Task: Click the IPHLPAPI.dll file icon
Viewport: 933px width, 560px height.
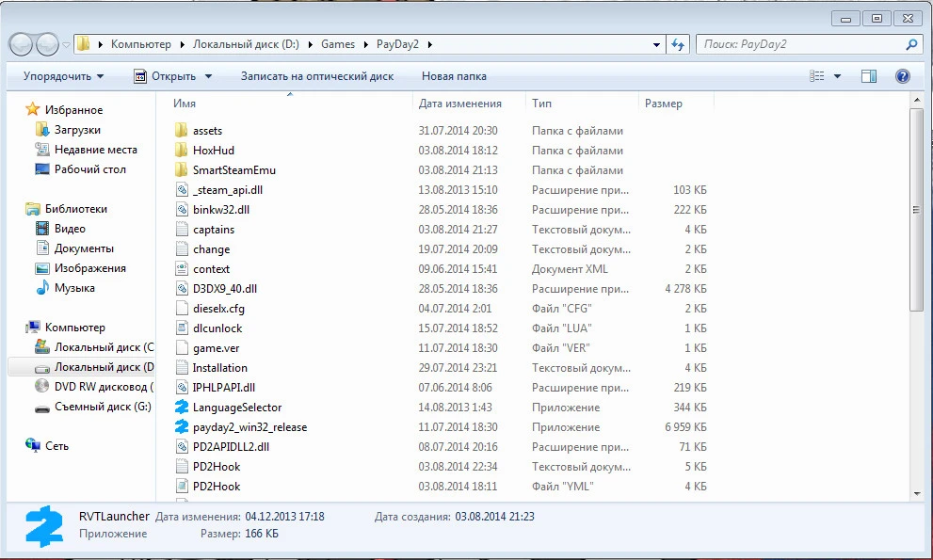Action: [182, 388]
